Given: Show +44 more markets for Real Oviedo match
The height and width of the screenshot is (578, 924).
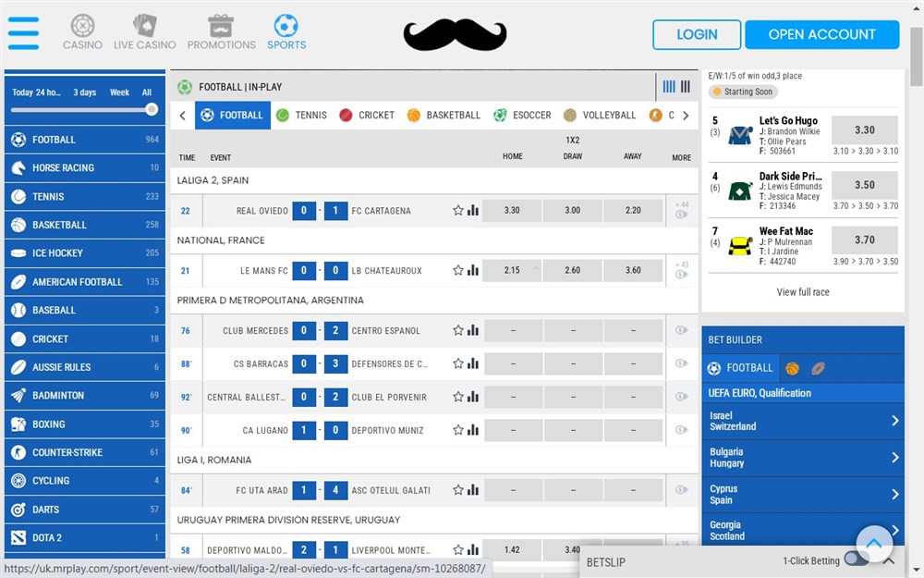Looking at the screenshot, I should click(682, 210).
